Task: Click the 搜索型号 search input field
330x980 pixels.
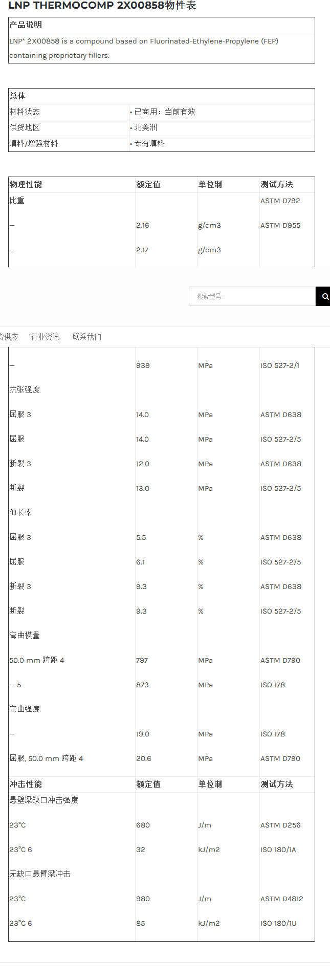Action: 252,296
